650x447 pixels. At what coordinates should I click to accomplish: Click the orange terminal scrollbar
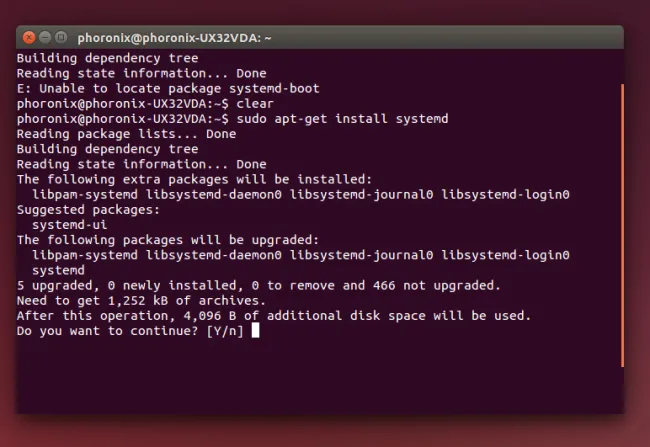tap(622, 225)
